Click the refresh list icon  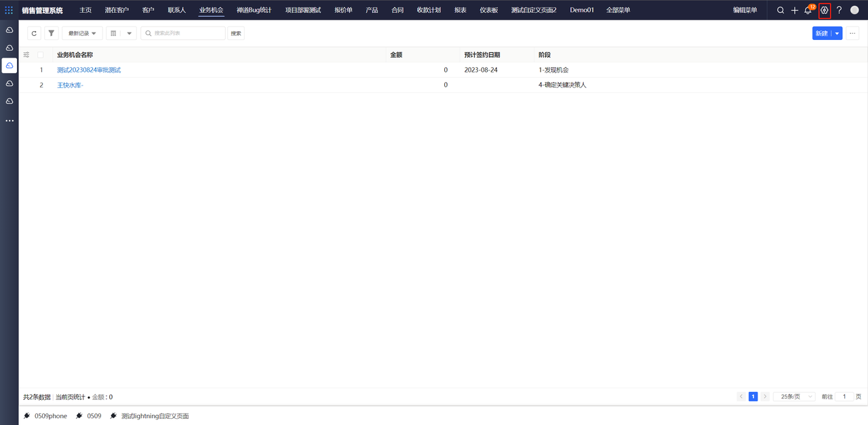coord(34,33)
